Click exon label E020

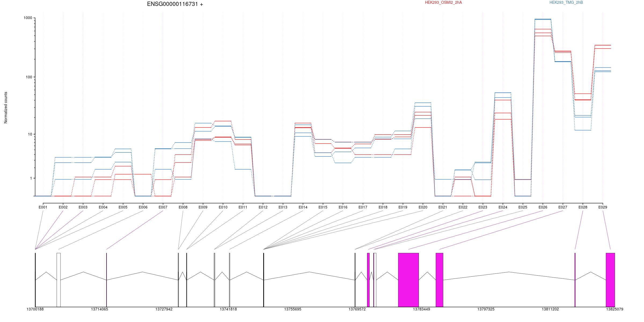(x=423, y=207)
